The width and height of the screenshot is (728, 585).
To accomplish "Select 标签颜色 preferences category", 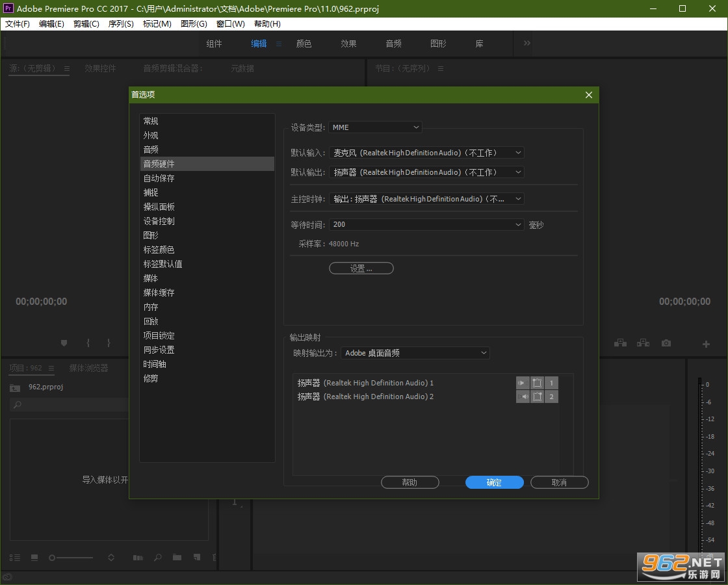I will point(207,250).
